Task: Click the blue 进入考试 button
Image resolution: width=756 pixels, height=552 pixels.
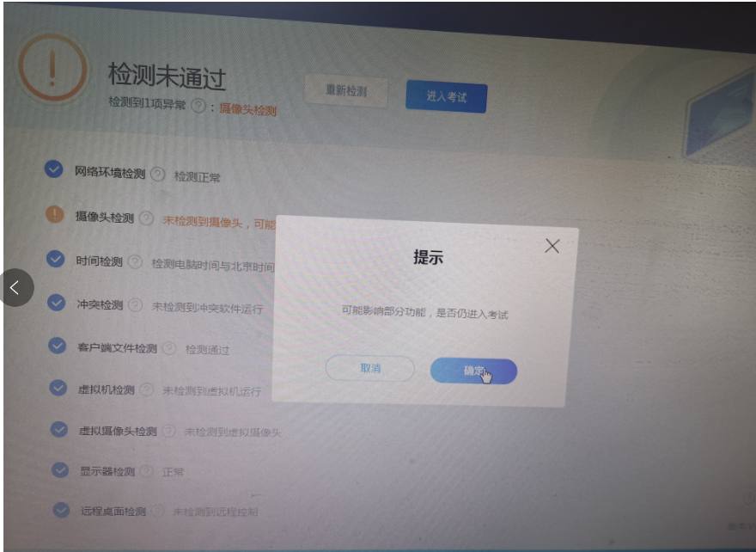Action: tap(446, 97)
